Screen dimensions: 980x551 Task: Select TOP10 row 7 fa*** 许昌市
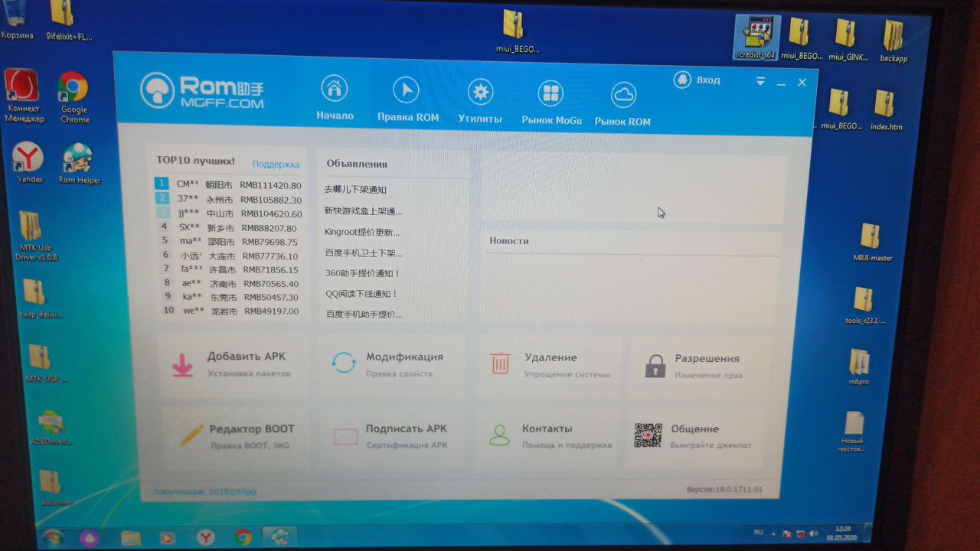coord(230,269)
